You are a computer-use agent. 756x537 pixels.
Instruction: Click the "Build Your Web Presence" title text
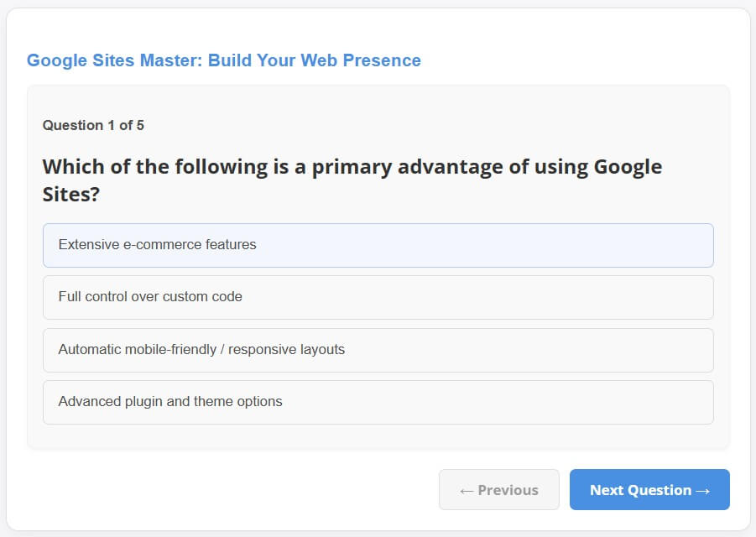point(315,60)
